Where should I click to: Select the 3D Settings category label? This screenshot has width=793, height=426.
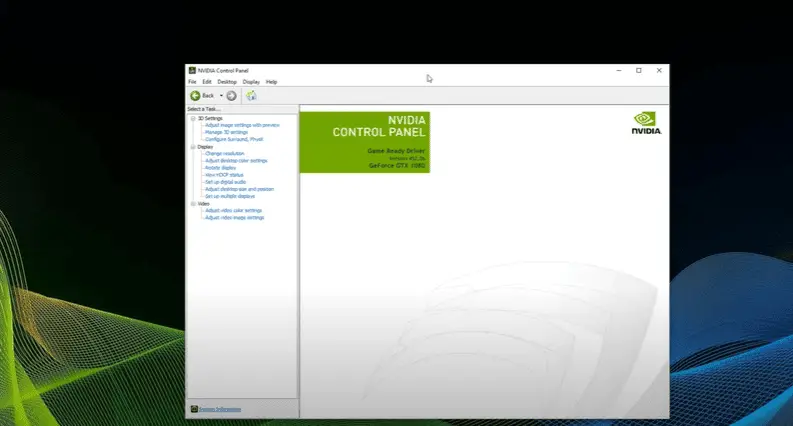coord(210,118)
